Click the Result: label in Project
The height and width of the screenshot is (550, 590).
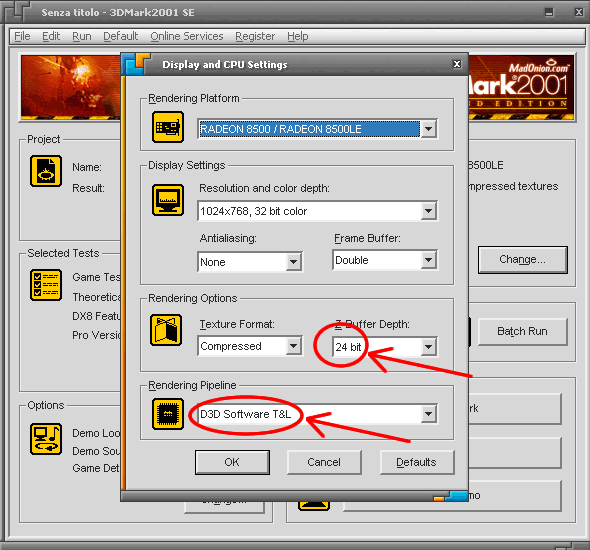88,188
